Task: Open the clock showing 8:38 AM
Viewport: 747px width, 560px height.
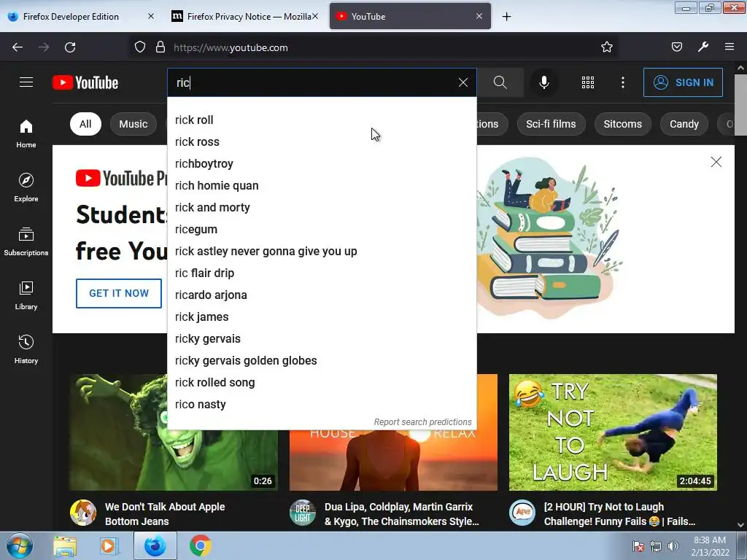Action: coord(710,546)
